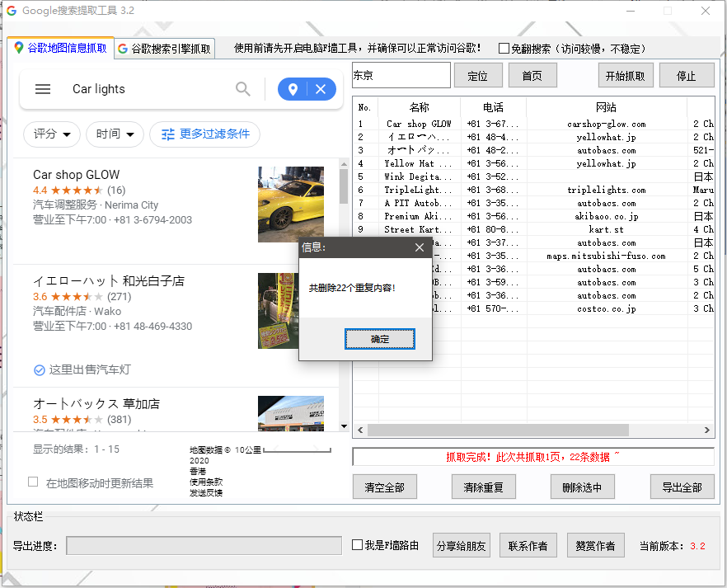Click the table's left scroll arrow
The width and height of the screenshot is (727, 588).
(x=360, y=430)
